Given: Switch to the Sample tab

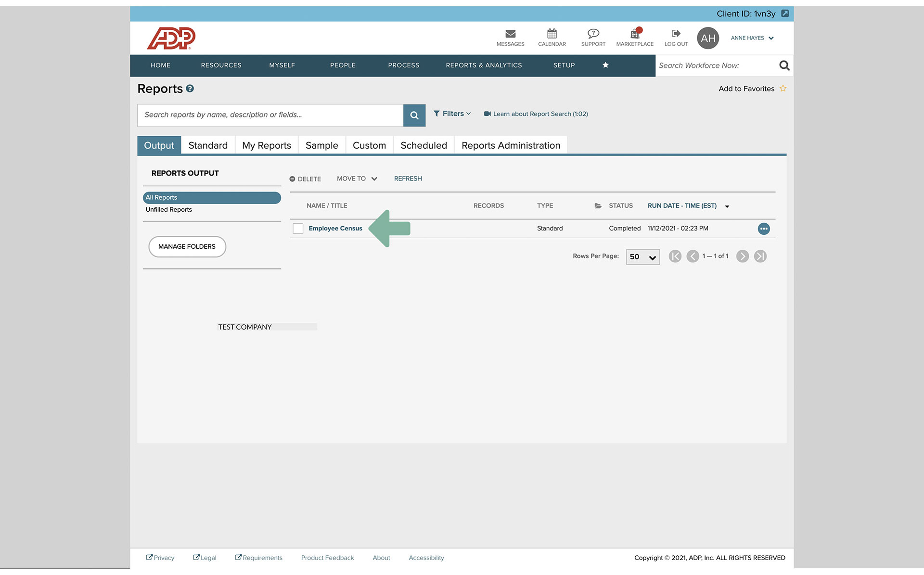Looking at the screenshot, I should (322, 145).
